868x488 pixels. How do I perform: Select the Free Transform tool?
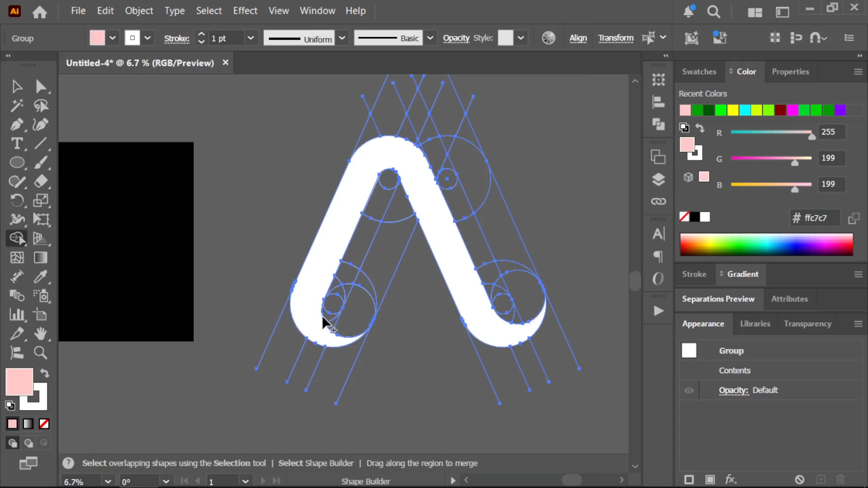(41, 220)
